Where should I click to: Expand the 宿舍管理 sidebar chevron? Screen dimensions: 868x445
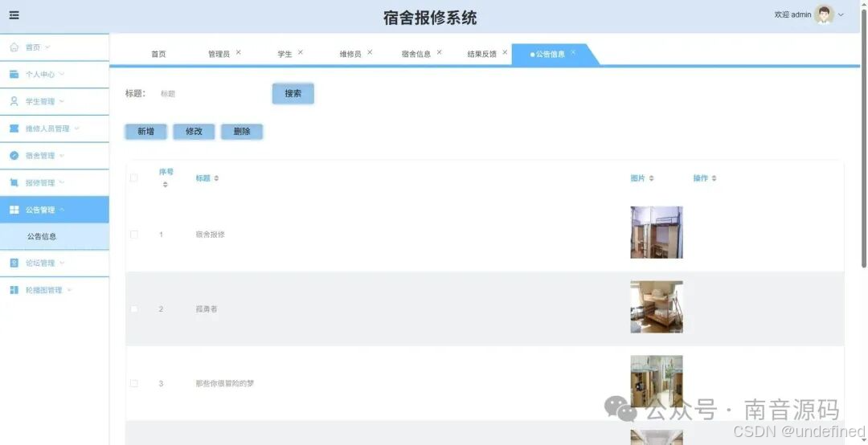61,156
